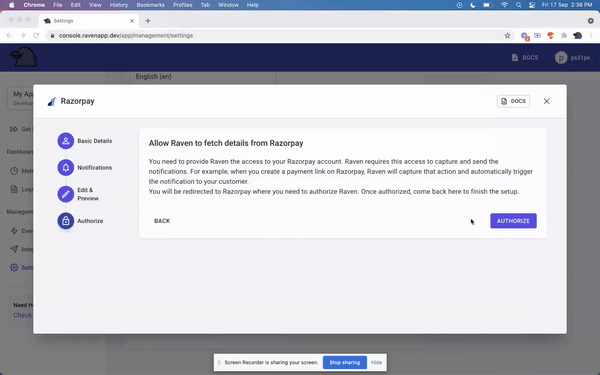Open Control Center icon

(x=532, y=5)
